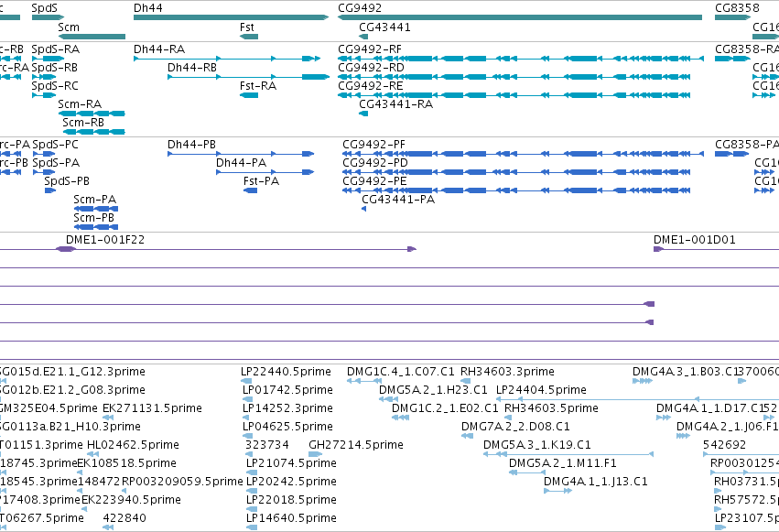The image size is (779, 532).
Task: Select feature DMG5A.3_1.K19.C1
Action: pyautogui.click(x=568, y=454)
